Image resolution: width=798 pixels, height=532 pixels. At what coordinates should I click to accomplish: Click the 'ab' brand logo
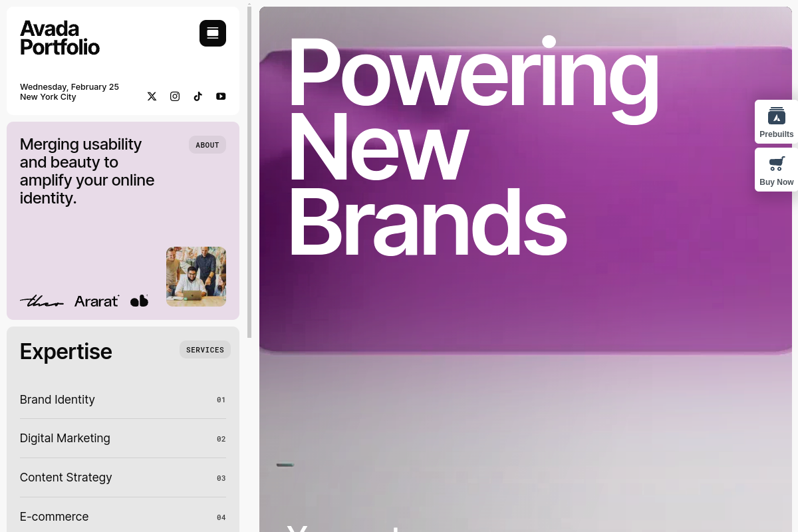click(x=139, y=301)
